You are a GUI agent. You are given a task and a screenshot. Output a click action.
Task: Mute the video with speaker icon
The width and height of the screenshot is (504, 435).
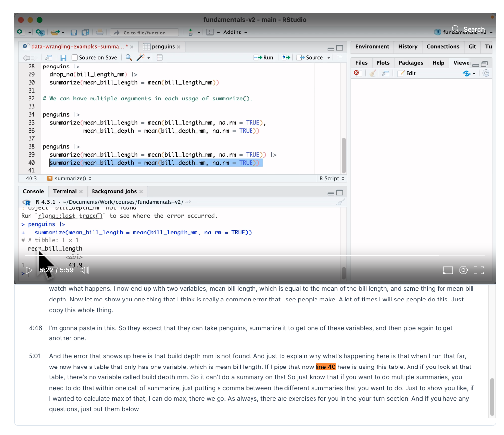click(x=84, y=270)
